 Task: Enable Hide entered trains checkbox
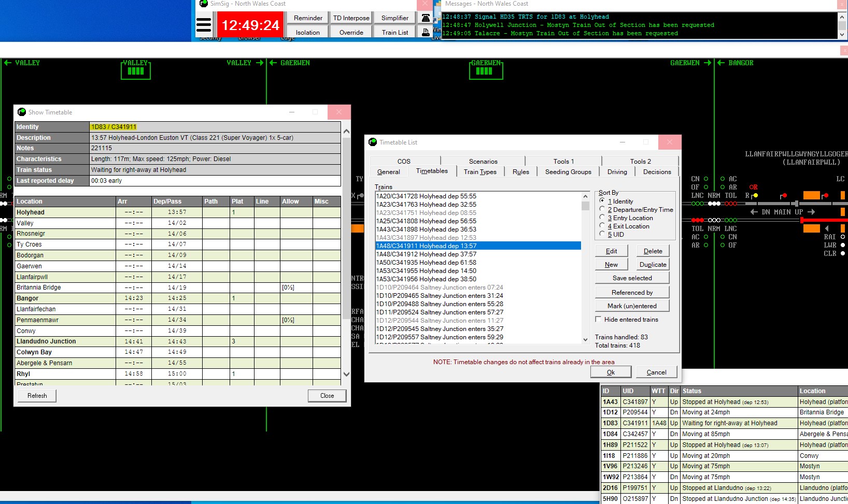(598, 319)
